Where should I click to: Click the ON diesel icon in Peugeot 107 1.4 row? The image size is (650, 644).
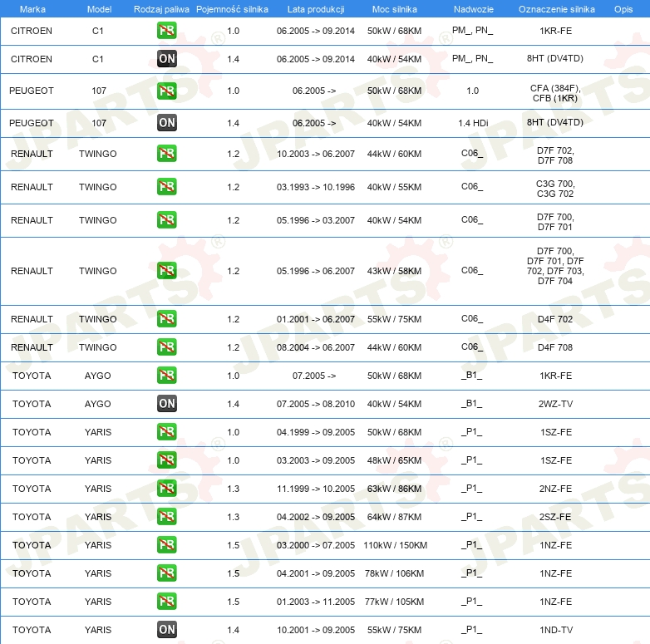166,123
